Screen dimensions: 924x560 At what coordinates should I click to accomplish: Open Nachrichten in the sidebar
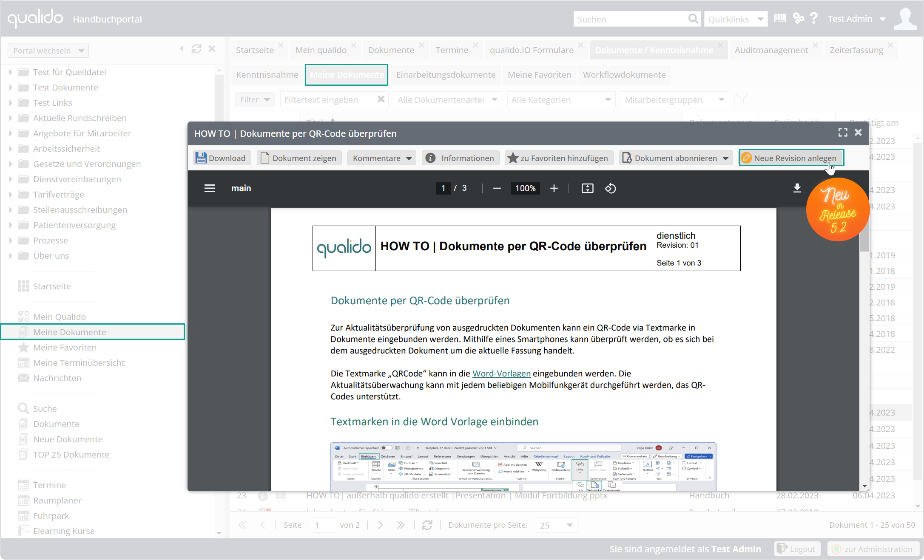[x=57, y=378]
